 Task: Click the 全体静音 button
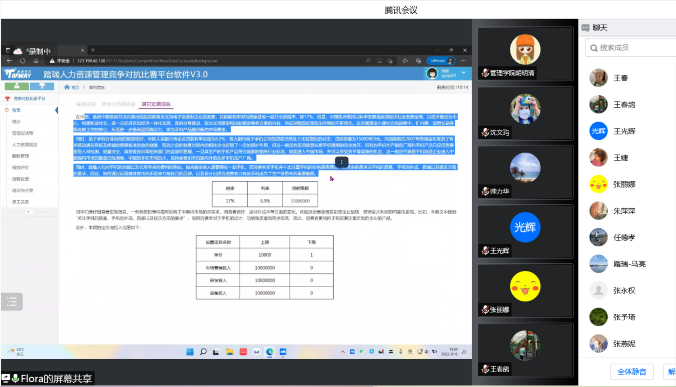(x=632, y=371)
